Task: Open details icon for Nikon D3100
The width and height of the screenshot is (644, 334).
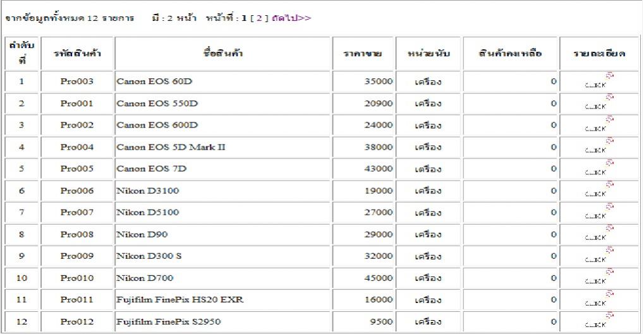Action: 599,191
